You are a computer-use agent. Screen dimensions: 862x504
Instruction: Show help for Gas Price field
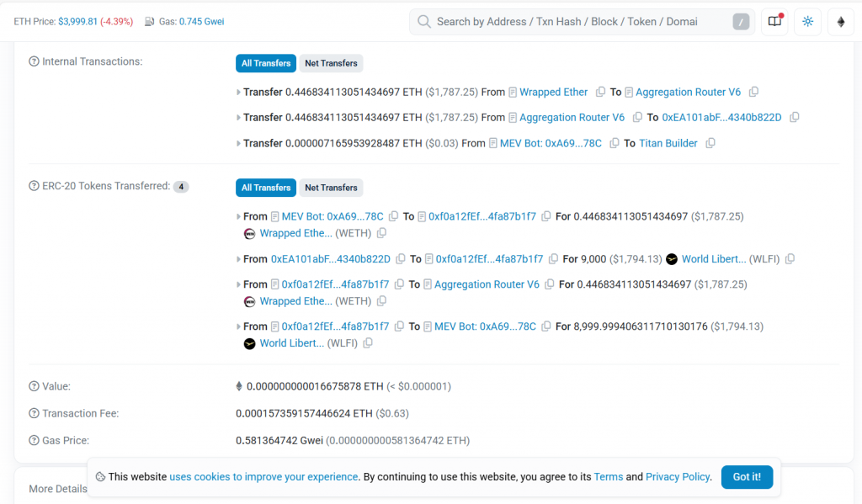pos(34,440)
